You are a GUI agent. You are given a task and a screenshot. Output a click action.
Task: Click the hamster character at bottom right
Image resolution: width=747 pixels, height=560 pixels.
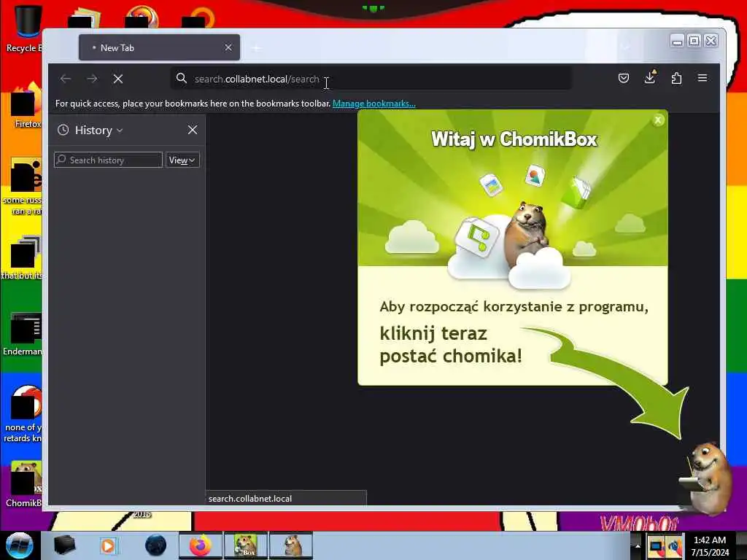[707, 478]
